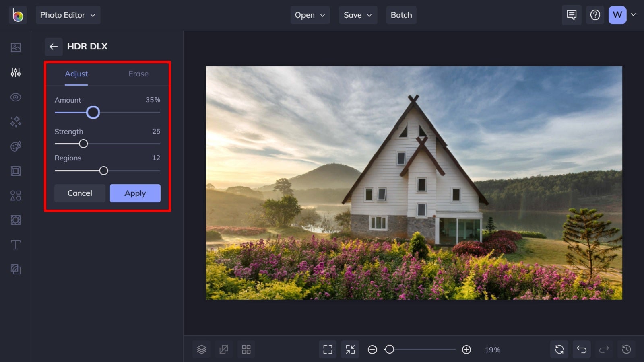644x362 pixels.
Task: Open the Image Manager sidebar icon
Action: pos(16,47)
